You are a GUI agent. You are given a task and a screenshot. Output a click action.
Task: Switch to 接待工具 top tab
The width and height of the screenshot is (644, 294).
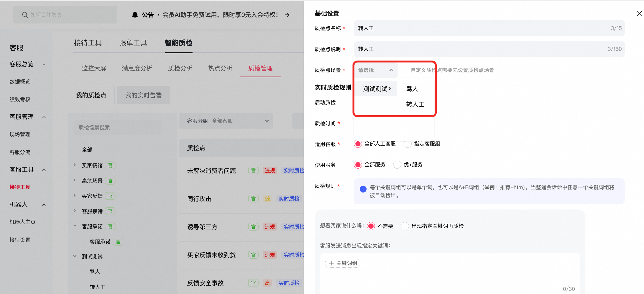pos(88,43)
